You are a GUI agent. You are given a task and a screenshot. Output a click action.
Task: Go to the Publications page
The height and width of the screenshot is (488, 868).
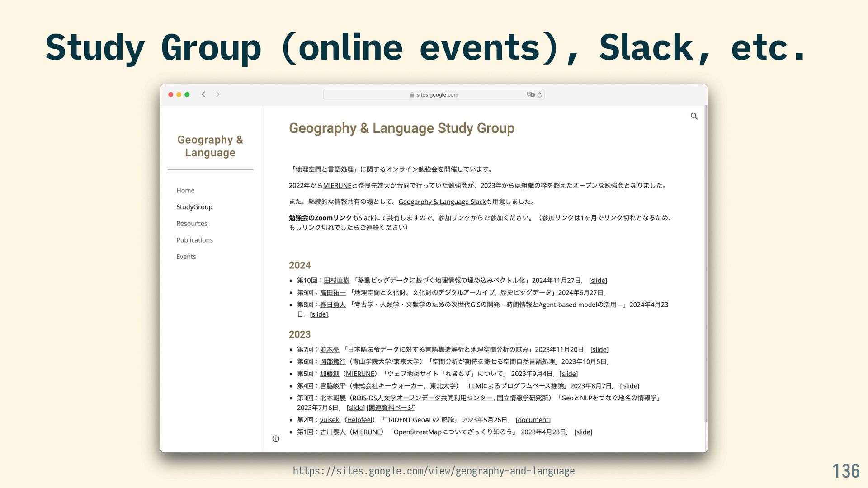click(x=194, y=240)
